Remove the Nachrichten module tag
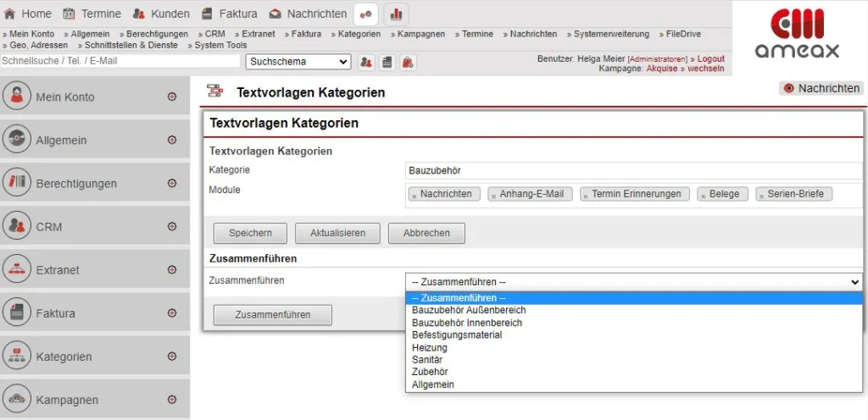The image size is (868, 420). pos(413,196)
